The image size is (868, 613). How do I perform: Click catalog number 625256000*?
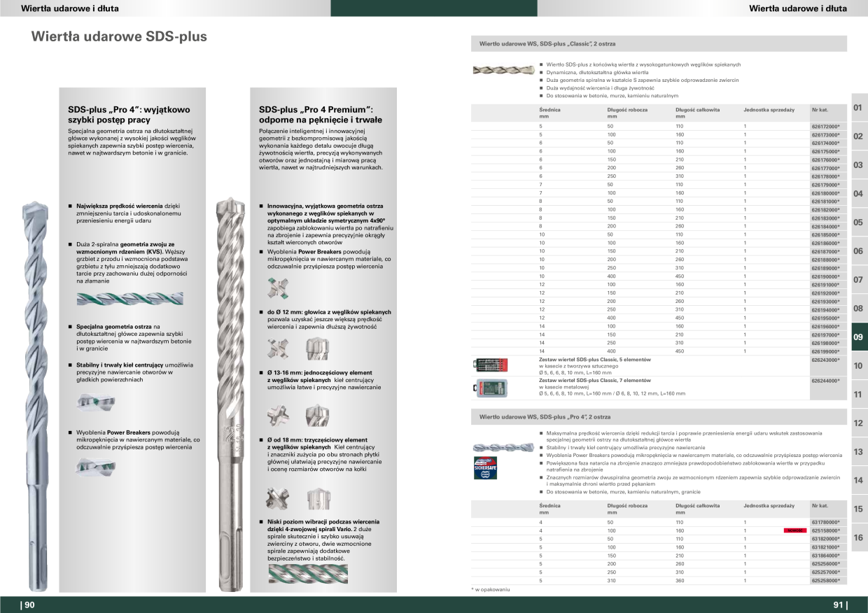825,564
